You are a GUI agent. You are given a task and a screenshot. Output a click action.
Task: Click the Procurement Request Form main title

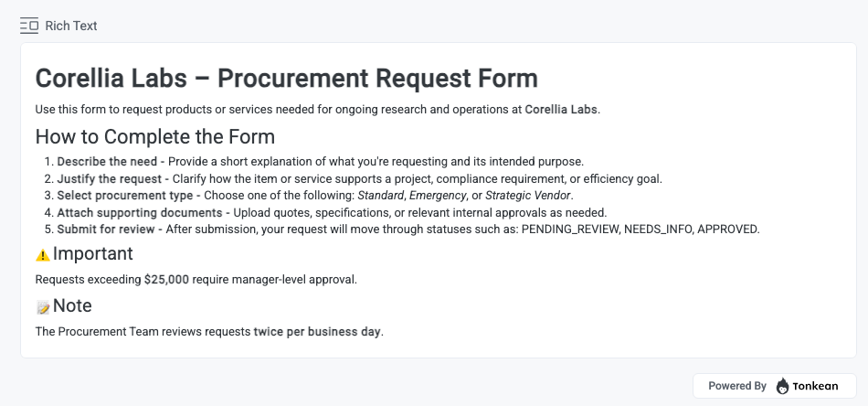(x=286, y=78)
